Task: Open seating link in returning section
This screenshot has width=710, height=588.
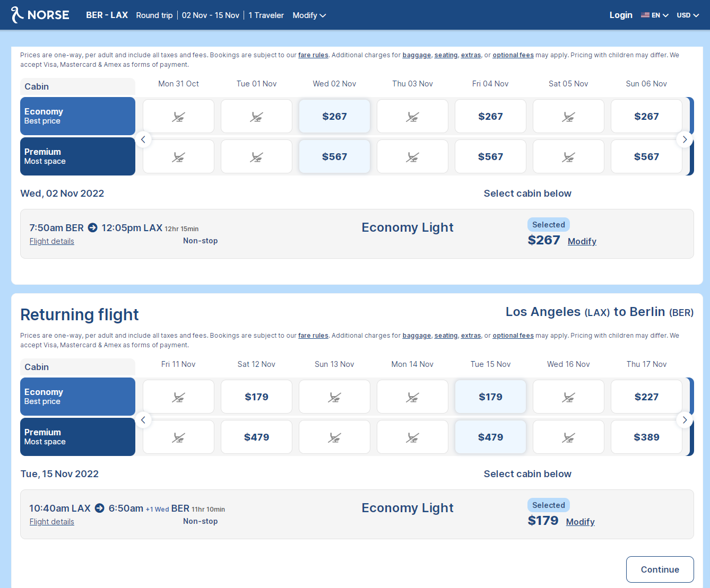Action: coord(446,336)
